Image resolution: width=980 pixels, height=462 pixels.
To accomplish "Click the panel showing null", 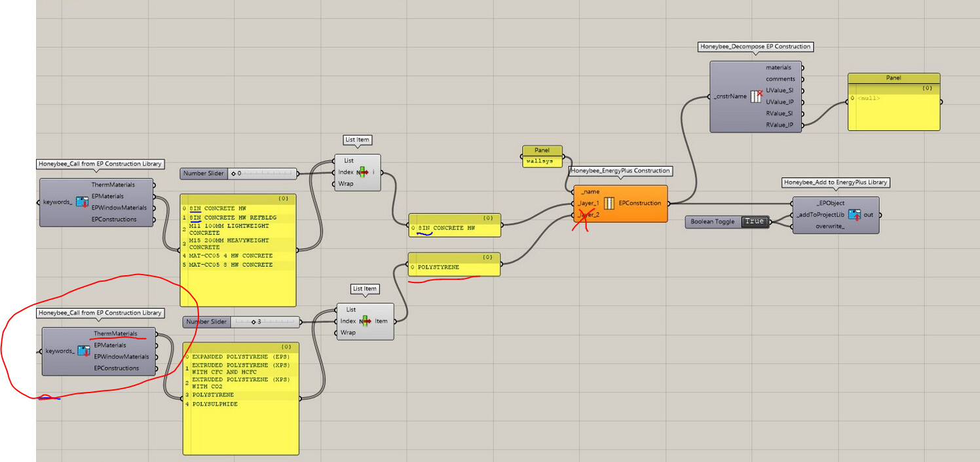I will (x=894, y=102).
